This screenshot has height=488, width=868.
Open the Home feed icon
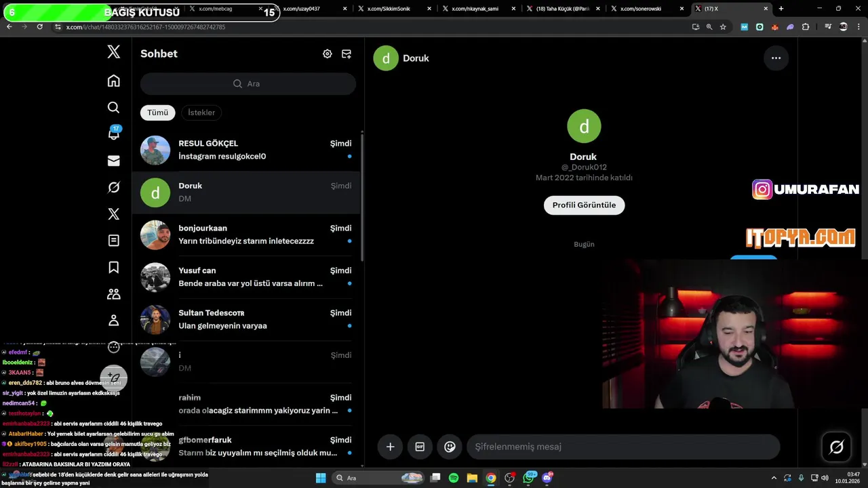coord(114,81)
